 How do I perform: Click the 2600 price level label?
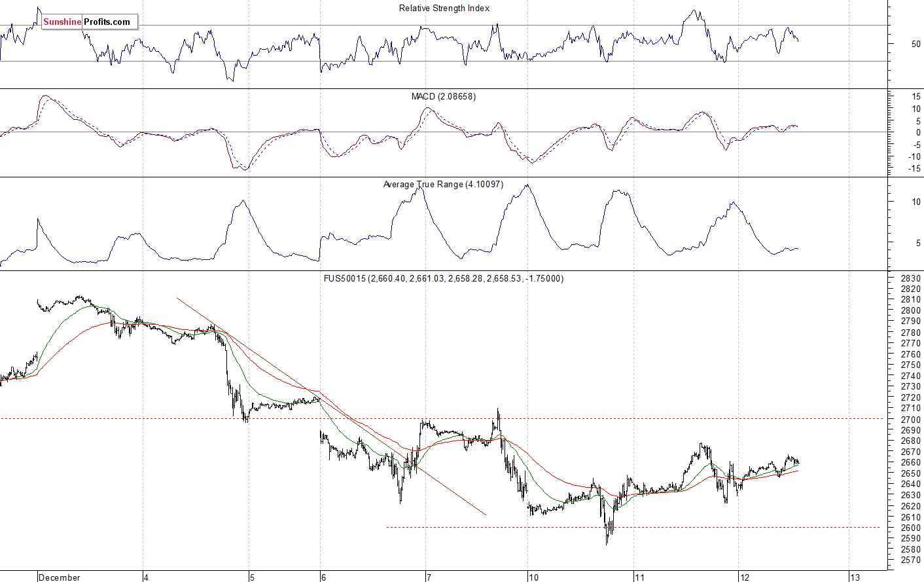tap(911, 528)
